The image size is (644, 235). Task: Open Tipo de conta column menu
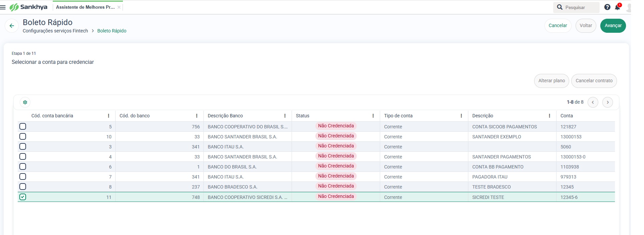pyautogui.click(x=461, y=116)
